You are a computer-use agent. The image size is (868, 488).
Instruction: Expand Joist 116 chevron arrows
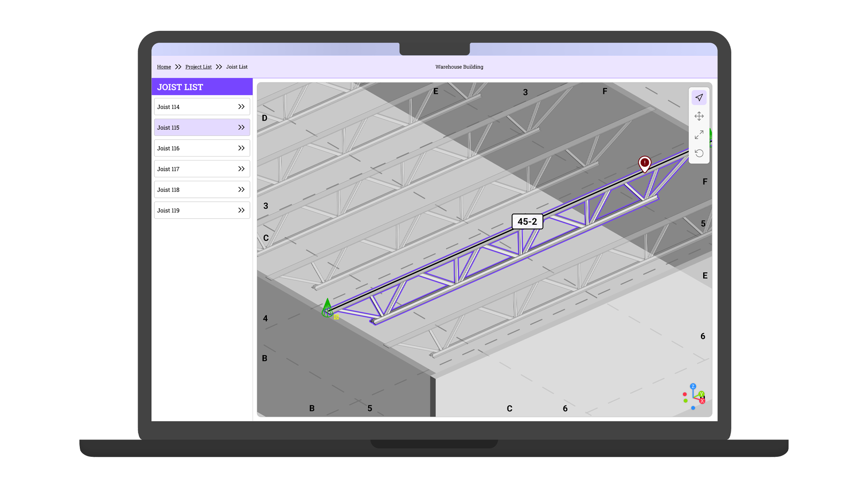tap(241, 148)
